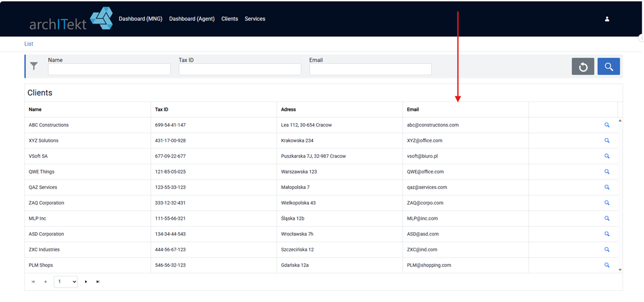Click address Gdańska 12a

295,265
